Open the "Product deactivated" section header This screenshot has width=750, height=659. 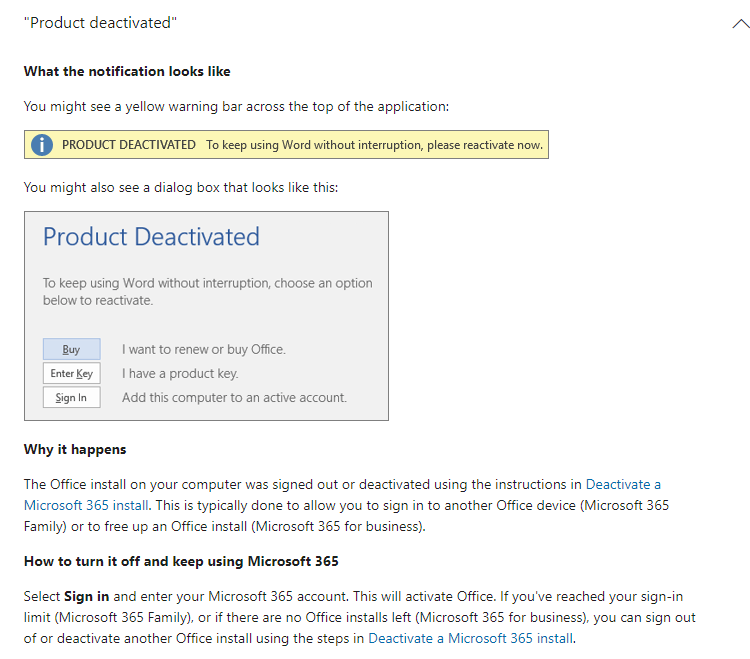pos(100,22)
